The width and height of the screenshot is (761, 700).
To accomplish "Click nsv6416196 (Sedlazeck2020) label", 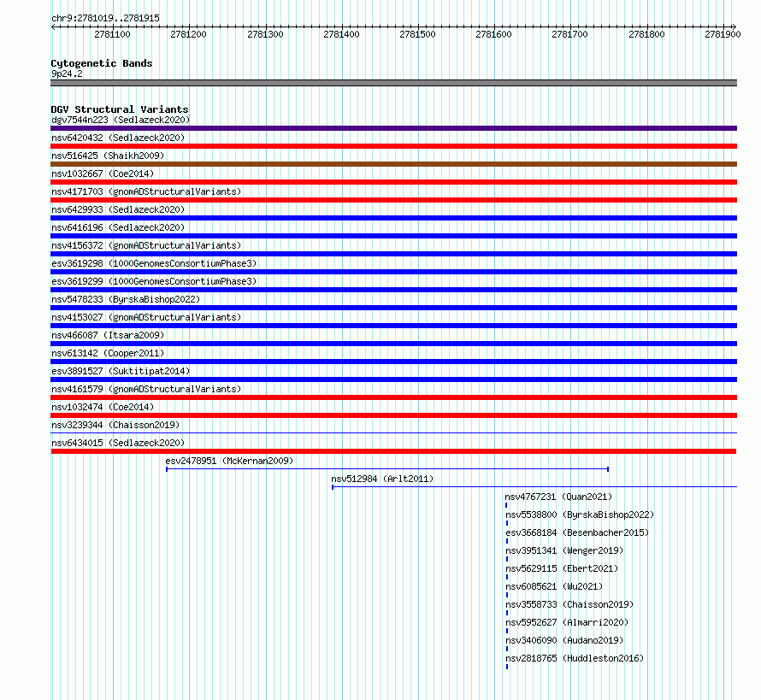I will click(118, 227).
